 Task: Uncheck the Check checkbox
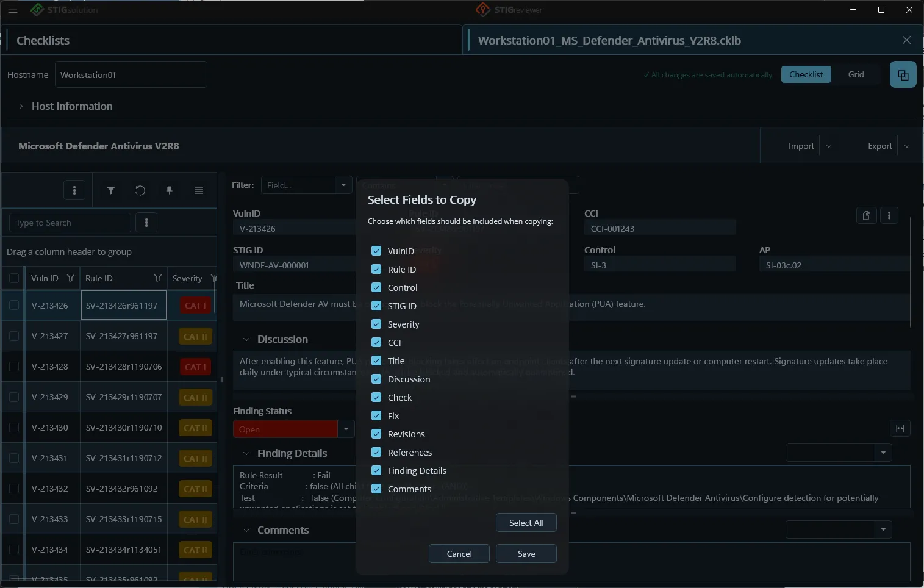pyautogui.click(x=376, y=397)
